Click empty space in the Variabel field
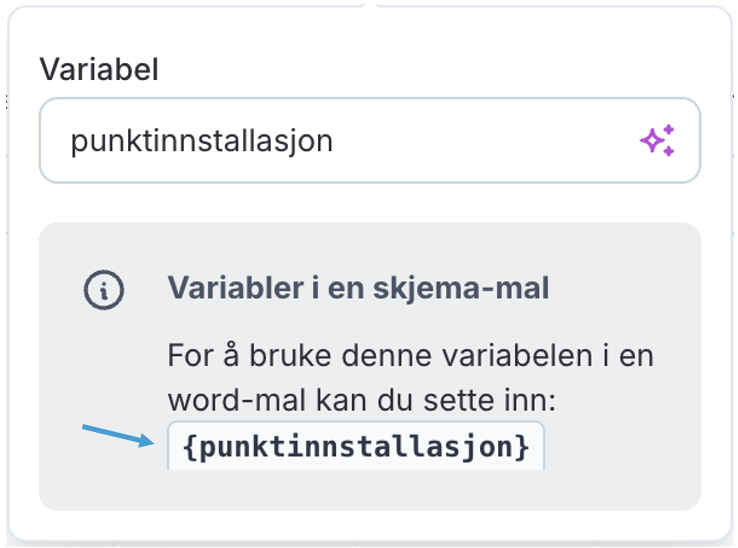The height and width of the screenshot is (548, 738). tap(480, 141)
